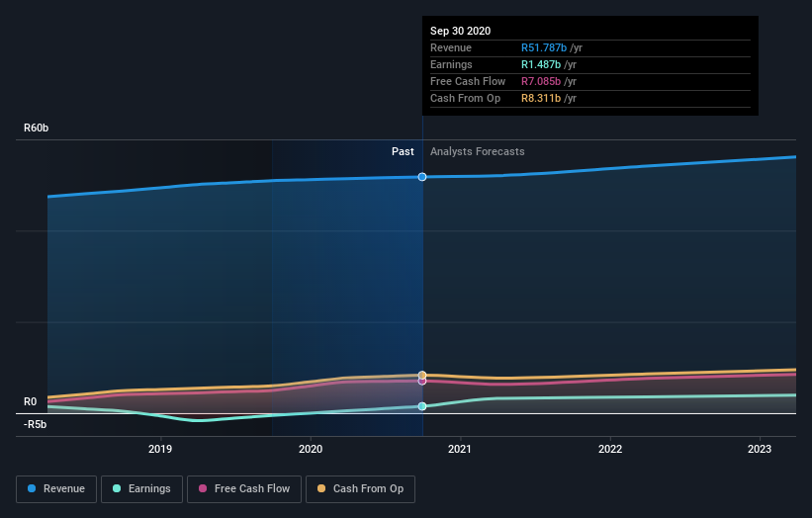This screenshot has width=812, height=518.
Task: Select the 2023 x-axis label
Action: [x=760, y=449]
